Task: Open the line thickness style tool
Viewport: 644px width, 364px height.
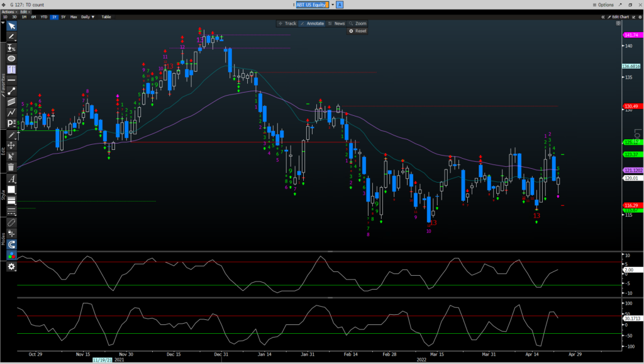Action: click(x=11, y=200)
